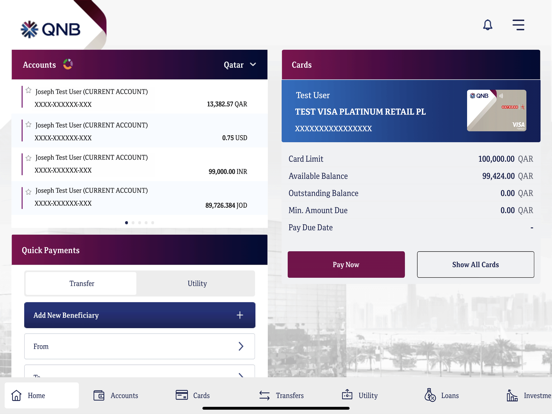Click the Investments chart icon
552x414 pixels.
coord(512,395)
